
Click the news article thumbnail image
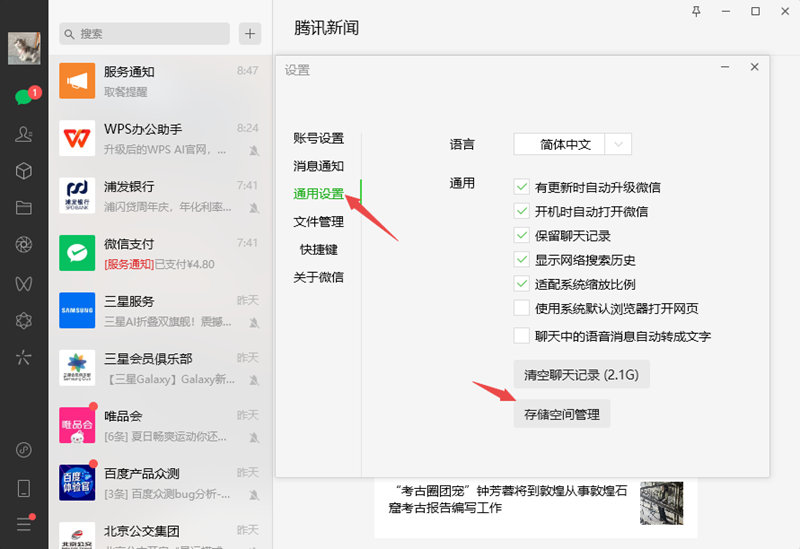(661, 503)
